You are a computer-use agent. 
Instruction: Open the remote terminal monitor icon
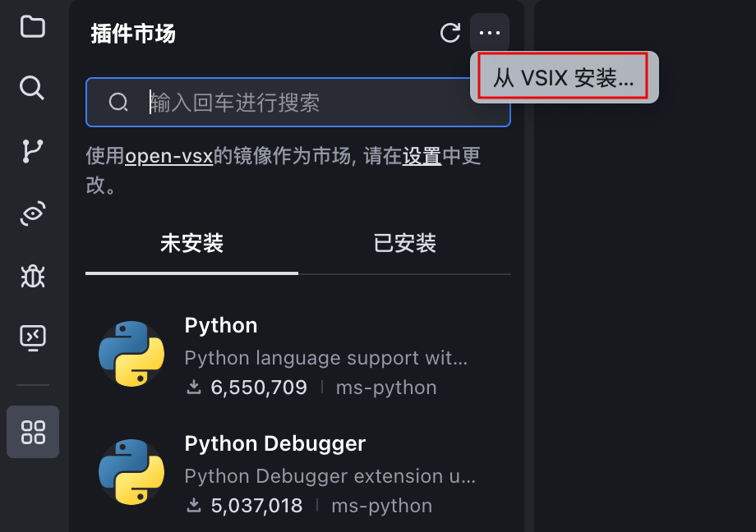pos(32,337)
